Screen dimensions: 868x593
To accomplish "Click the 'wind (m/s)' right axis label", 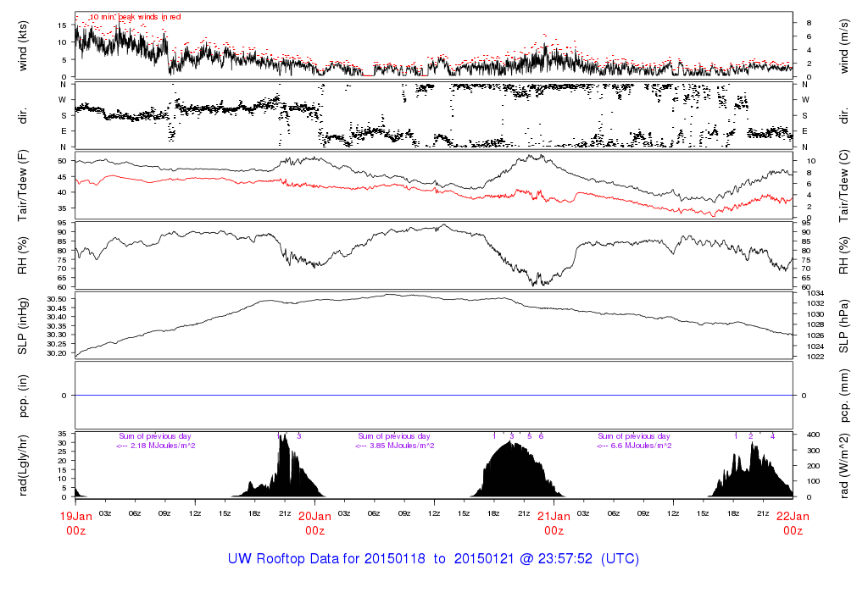I will click(x=844, y=45).
